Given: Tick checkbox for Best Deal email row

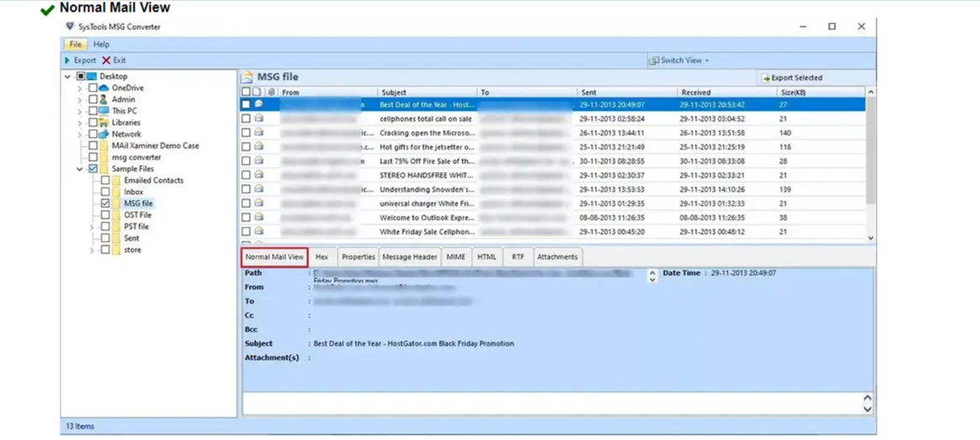Looking at the screenshot, I should [245, 104].
